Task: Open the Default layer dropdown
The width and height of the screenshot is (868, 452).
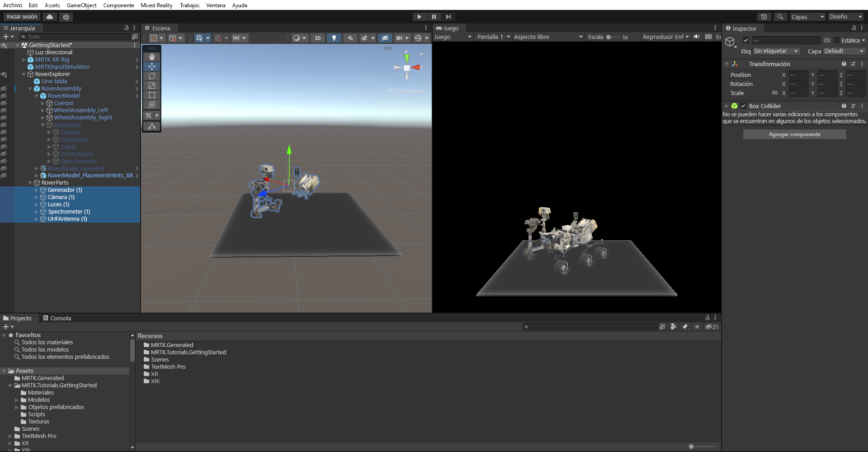Action: [844, 51]
